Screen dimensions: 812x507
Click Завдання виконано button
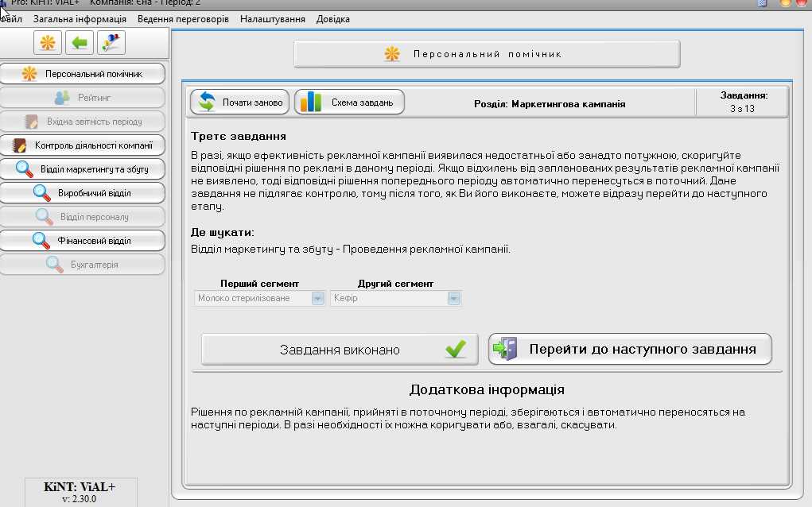tap(340, 350)
